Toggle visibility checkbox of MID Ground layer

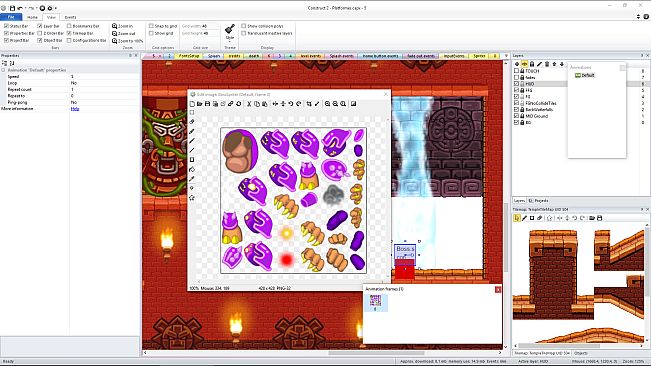click(516, 116)
